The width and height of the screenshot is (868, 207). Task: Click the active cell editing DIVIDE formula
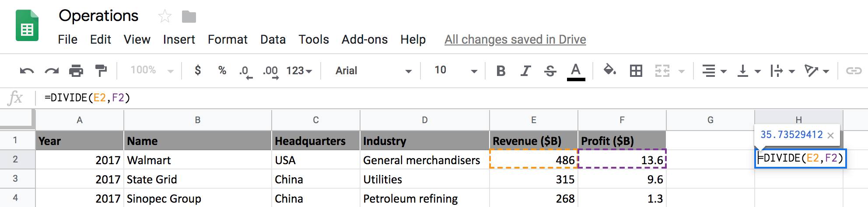[801, 158]
